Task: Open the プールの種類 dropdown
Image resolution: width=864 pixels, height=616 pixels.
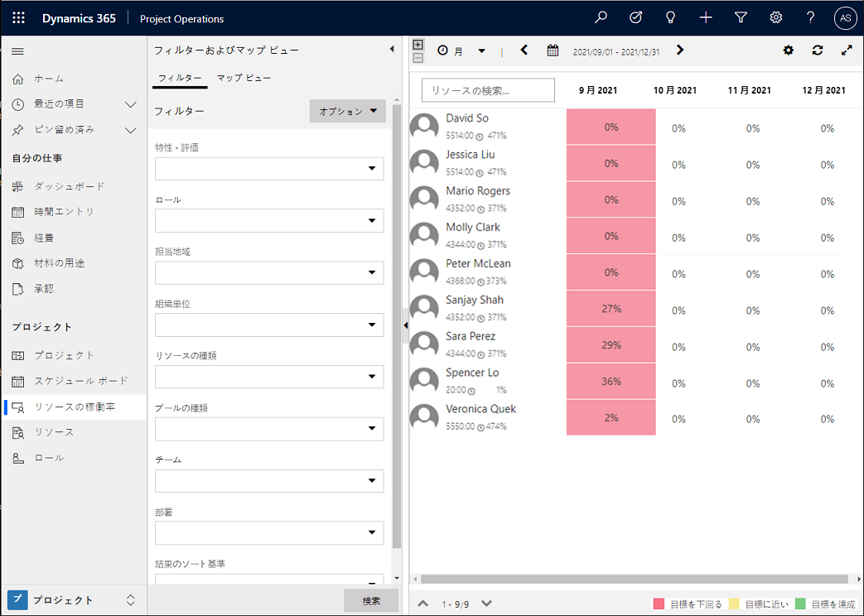Action: [269, 429]
